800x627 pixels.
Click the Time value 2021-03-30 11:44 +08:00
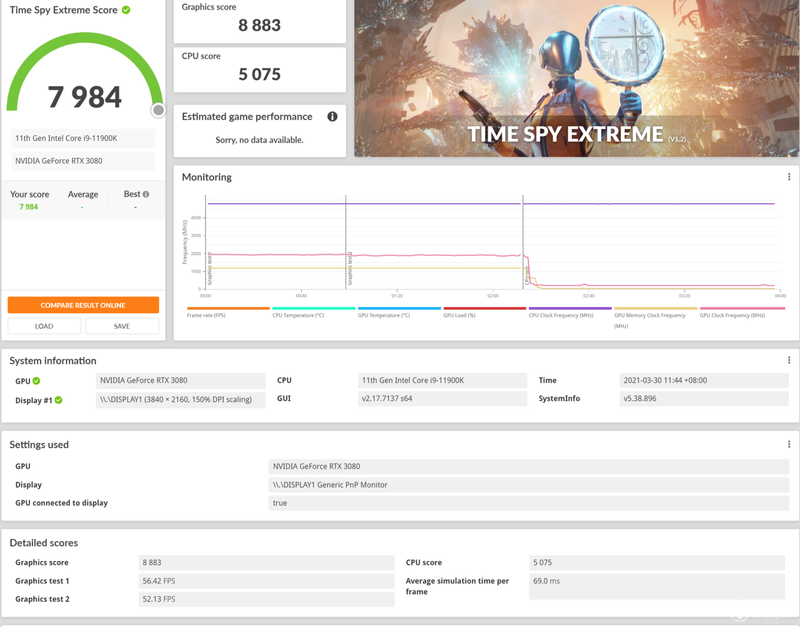(704, 381)
